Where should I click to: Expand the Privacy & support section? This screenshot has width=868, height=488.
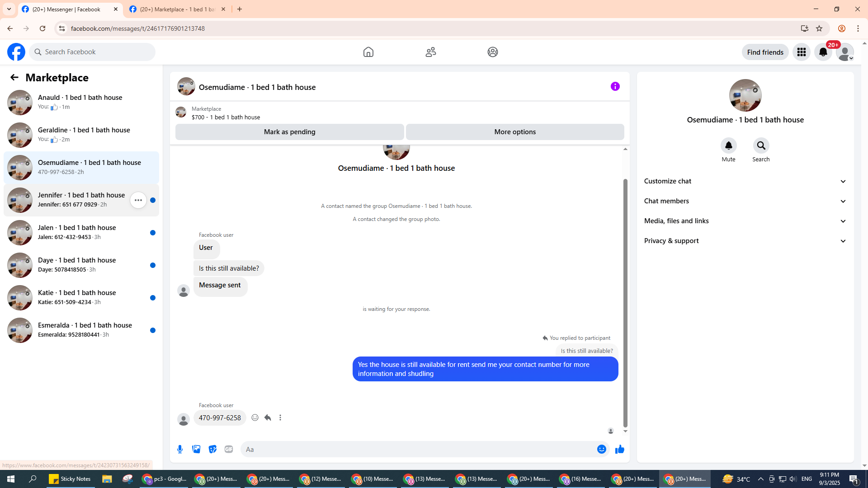pos(745,241)
